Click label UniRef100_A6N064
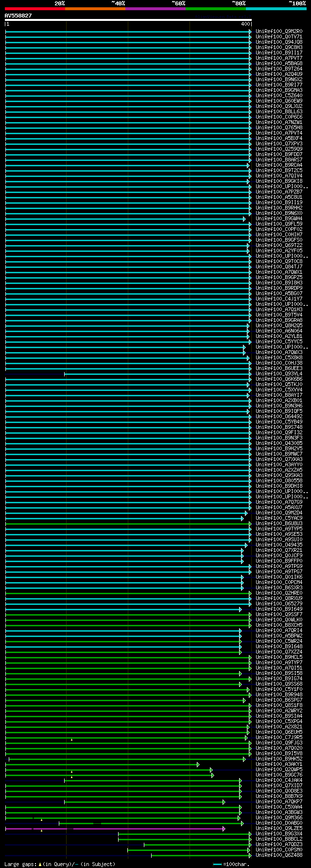 click(279, 331)
